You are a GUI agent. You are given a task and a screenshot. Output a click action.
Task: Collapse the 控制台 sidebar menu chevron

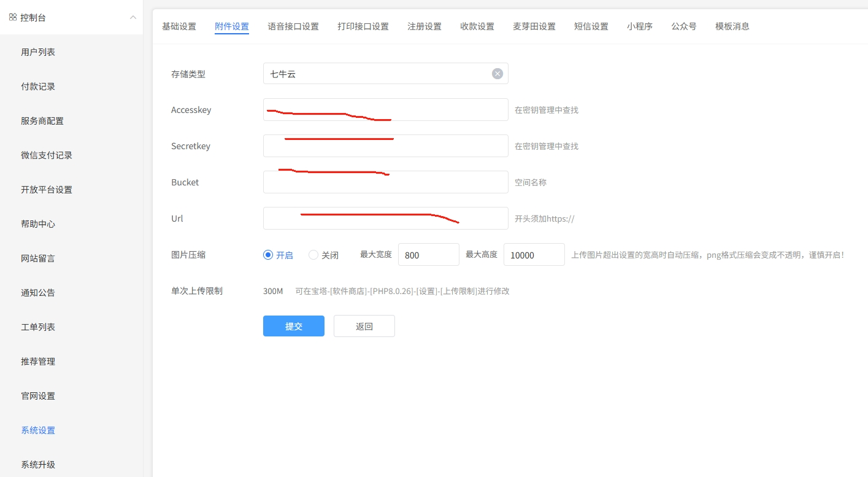coord(133,17)
